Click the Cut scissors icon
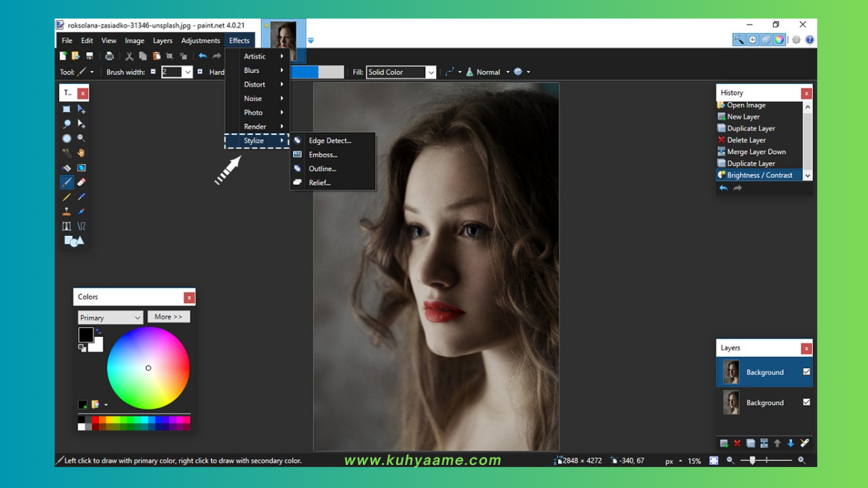Viewport: 868px width, 488px height. 130,56
